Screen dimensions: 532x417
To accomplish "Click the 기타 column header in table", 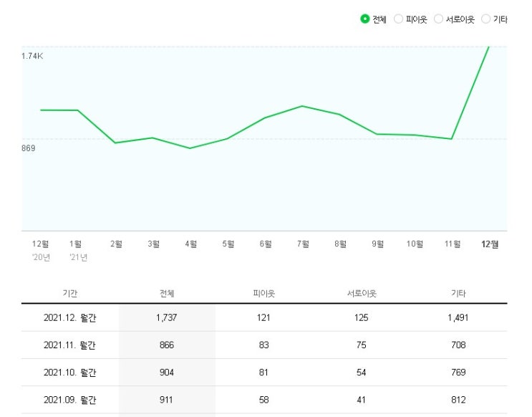I will point(458,293).
